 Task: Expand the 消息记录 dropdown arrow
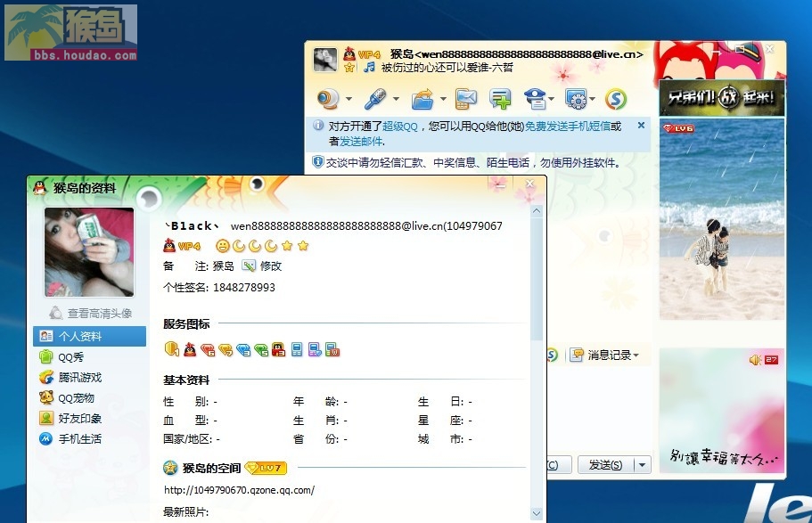click(x=636, y=355)
